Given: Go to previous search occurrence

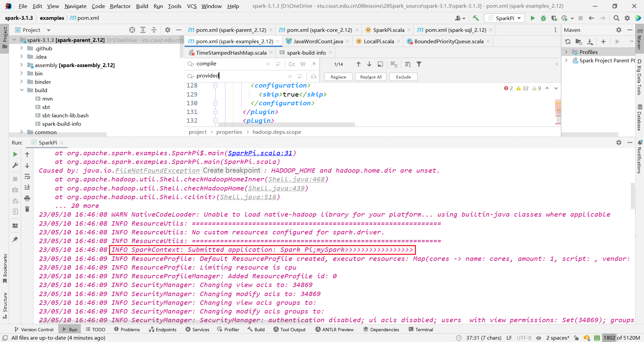Looking at the screenshot, I should [358, 64].
